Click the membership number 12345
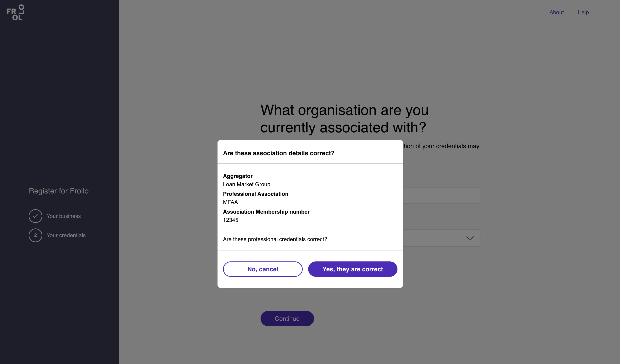Image resolution: width=620 pixels, height=364 pixels. 231,220
